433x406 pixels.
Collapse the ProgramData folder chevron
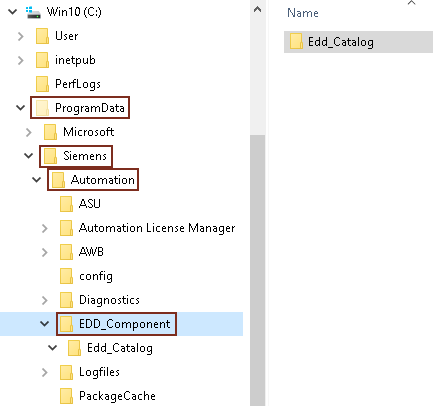[x=21, y=108]
